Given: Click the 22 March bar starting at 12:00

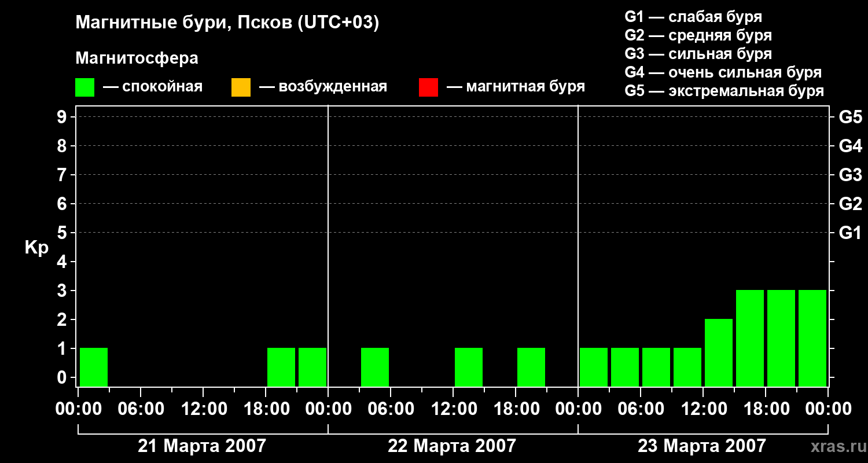Looking at the screenshot, I should [469, 367].
